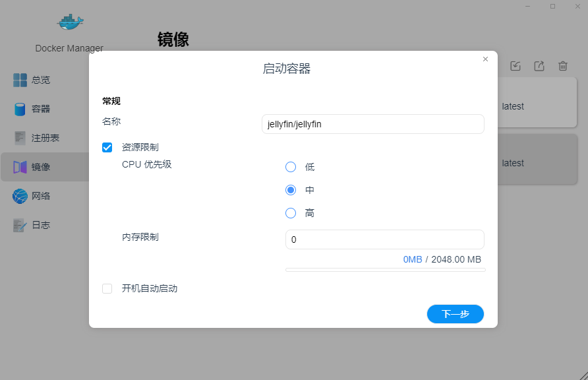
Task: Click the import image toolbar icon
Action: [515, 66]
